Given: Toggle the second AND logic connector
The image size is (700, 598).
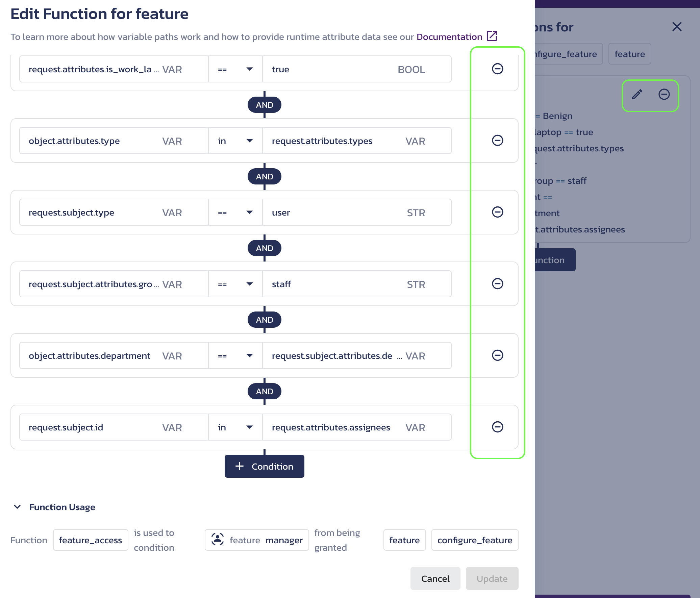Looking at the screenshot, I should coord(264,176).
